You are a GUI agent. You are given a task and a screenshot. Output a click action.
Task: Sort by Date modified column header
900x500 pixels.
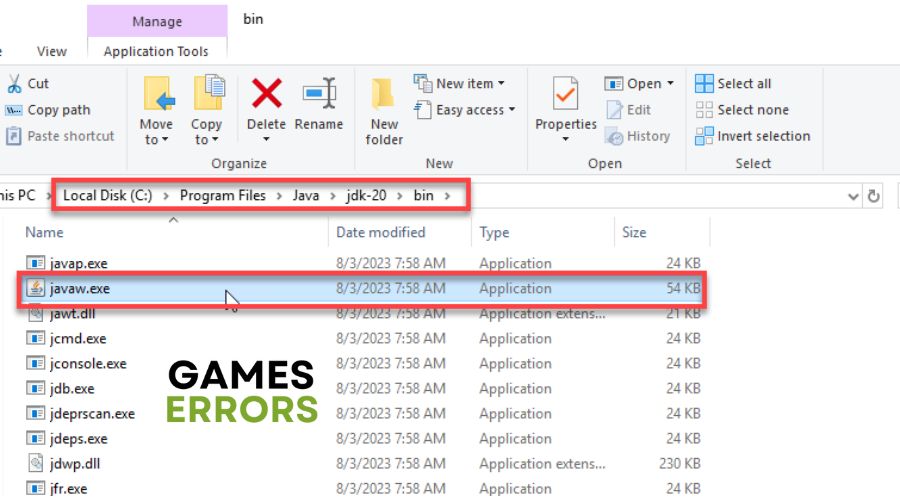[x=381, y=232]
